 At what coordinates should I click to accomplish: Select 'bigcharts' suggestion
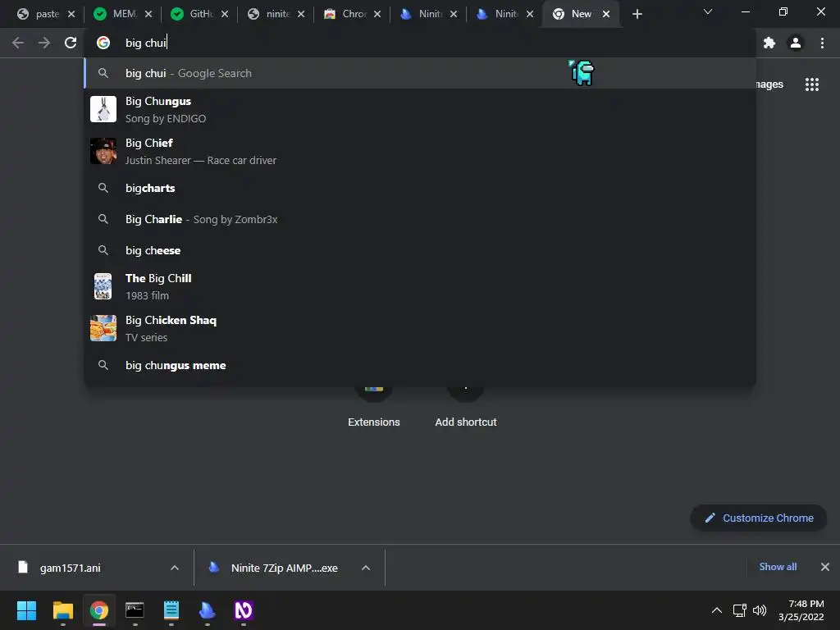pos(420,188)
